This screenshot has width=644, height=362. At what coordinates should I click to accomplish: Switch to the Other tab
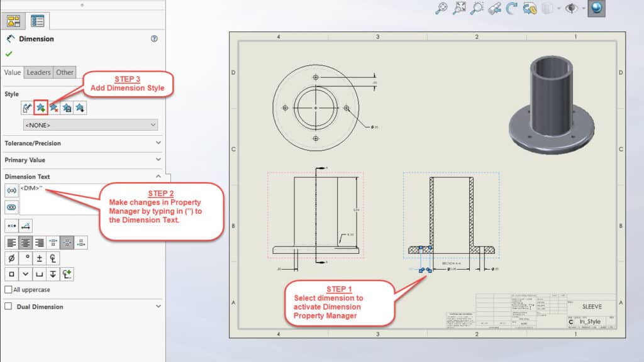(x=64, y=72)
